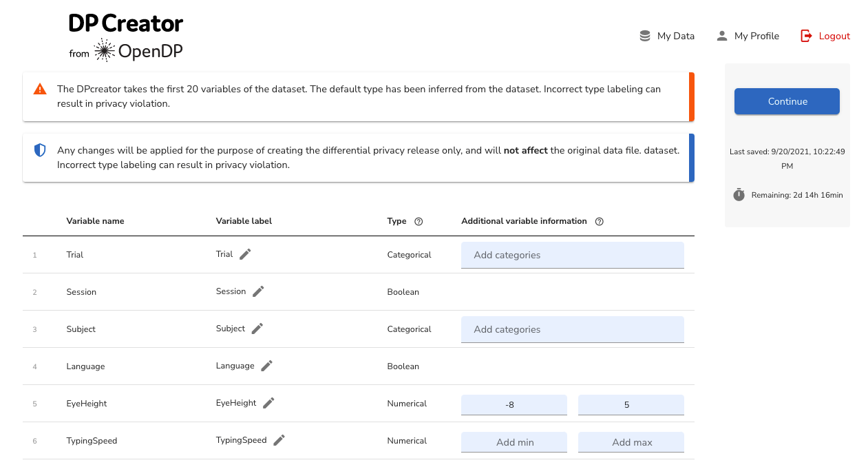Viewport: 868px width, 467px height.
Task: Open help icon next to Type header
Action: 419,222
